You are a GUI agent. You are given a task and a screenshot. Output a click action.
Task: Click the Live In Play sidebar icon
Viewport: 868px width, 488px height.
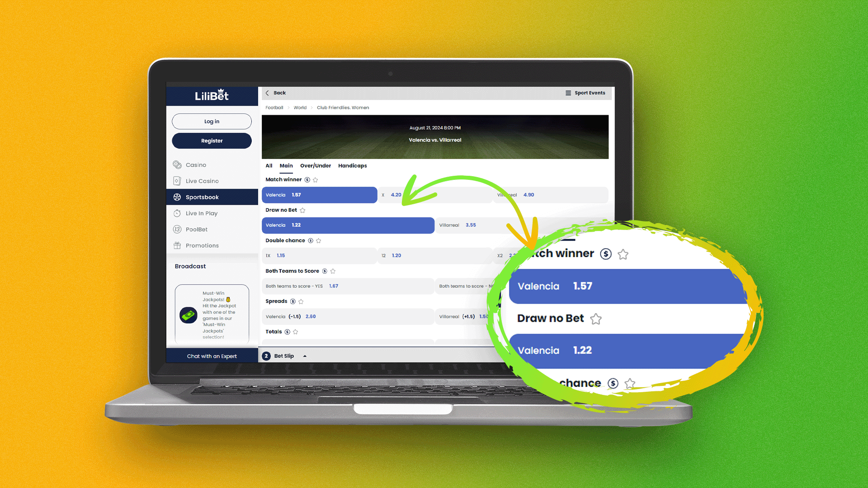click(178, 213)
